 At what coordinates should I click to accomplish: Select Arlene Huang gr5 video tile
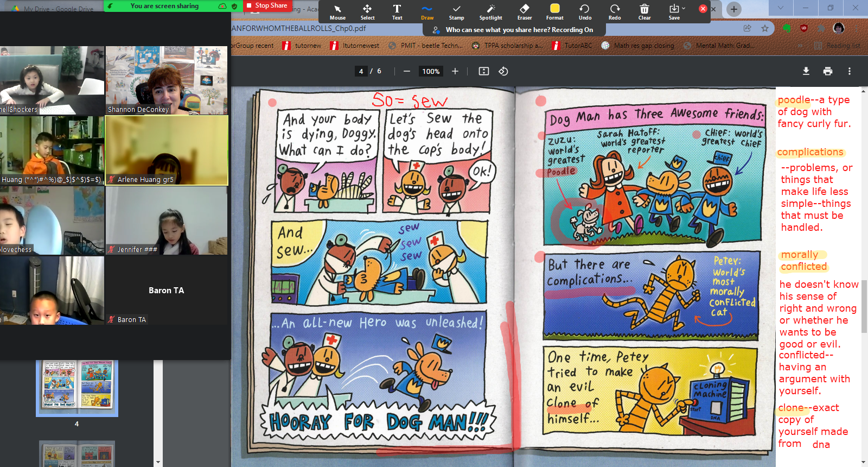[x=167, y=150]
